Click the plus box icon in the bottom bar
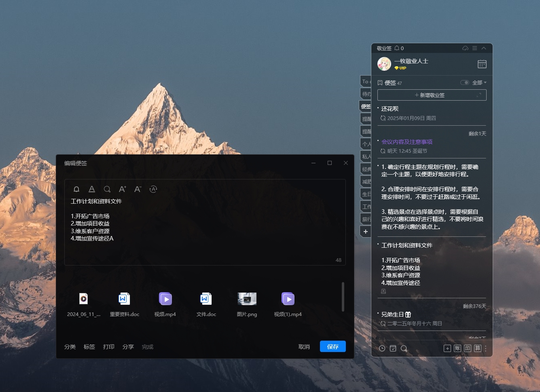 pyautogui.click(x=447, y=348)
